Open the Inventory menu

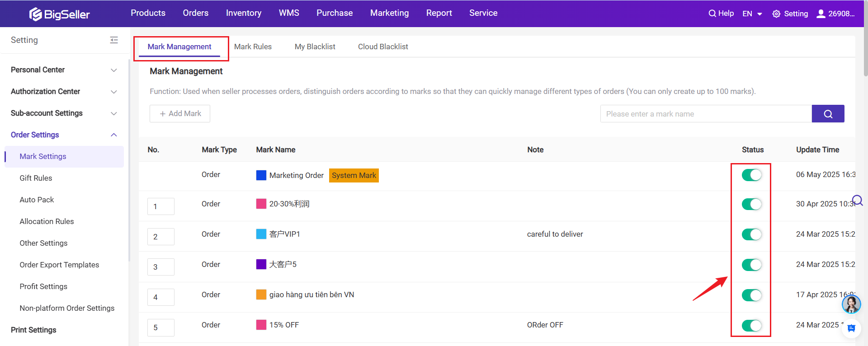tap(244, 13)
